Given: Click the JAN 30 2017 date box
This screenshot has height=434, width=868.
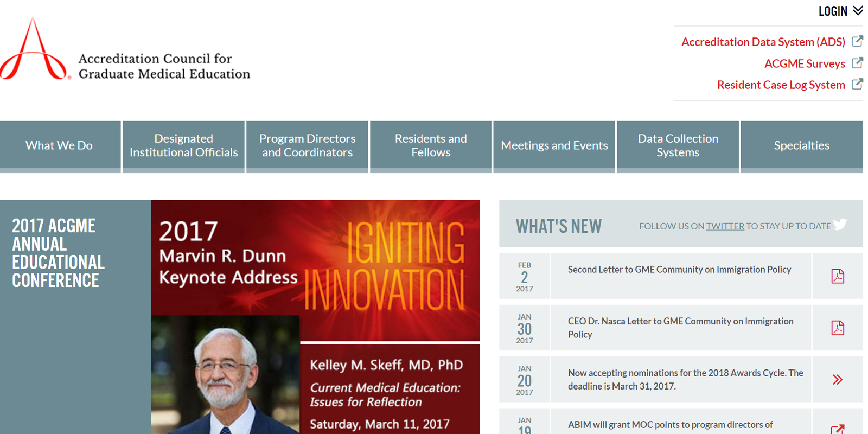Looking at the screenshot, I should [x=525, y=328].
